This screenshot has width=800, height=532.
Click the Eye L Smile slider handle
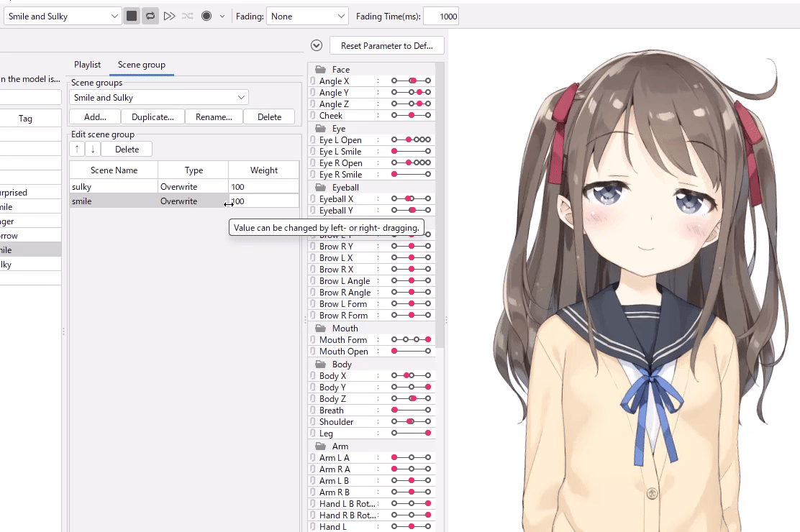coord(394,152)
